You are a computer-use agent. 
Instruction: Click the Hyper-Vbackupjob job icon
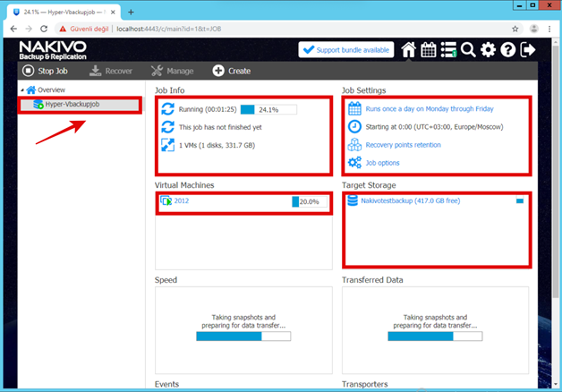click(38, 105)
